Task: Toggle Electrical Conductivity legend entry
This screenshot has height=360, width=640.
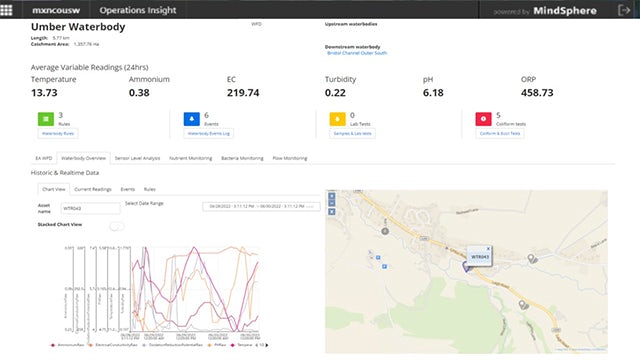Action: (x=113, y=345)
